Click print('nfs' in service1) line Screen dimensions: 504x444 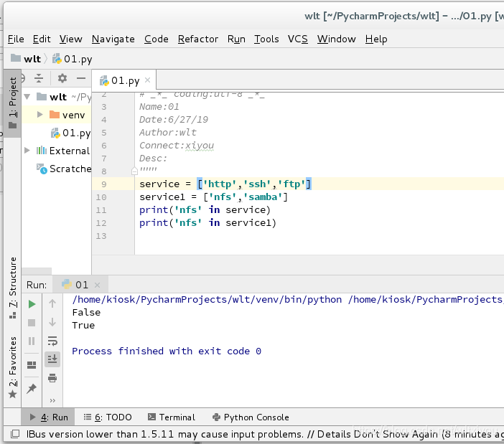click(x=207, y=223)
